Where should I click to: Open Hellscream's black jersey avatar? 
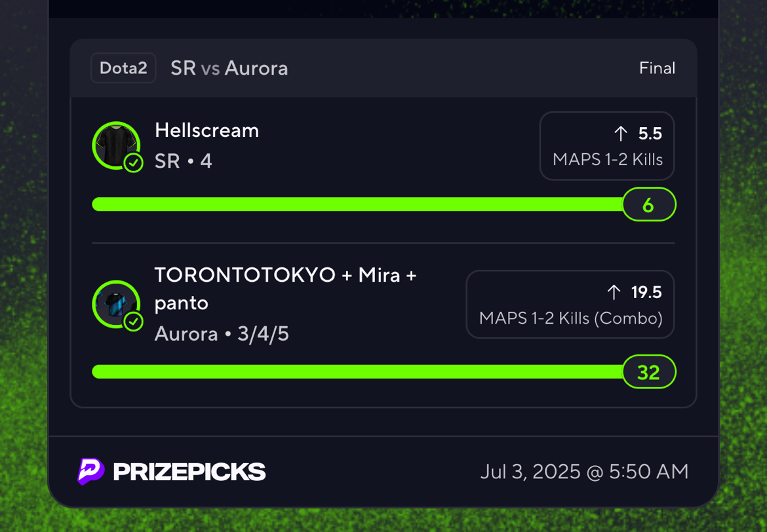click(116, 145)
